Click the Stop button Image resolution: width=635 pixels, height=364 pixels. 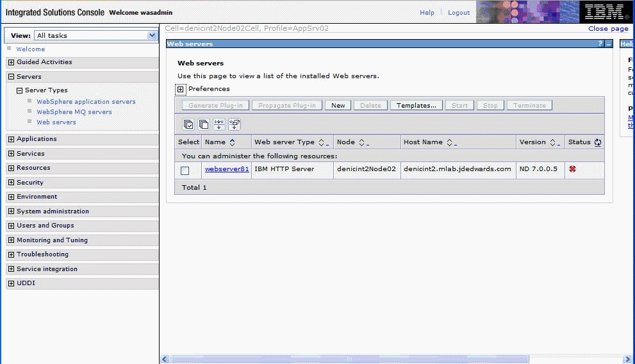coord(490,105)
